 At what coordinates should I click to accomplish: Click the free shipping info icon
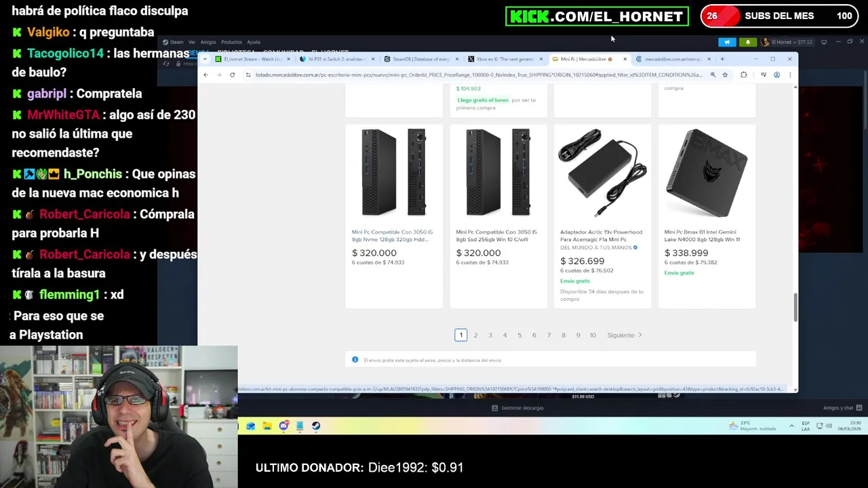pyautogui.click(x=355, y=360)
